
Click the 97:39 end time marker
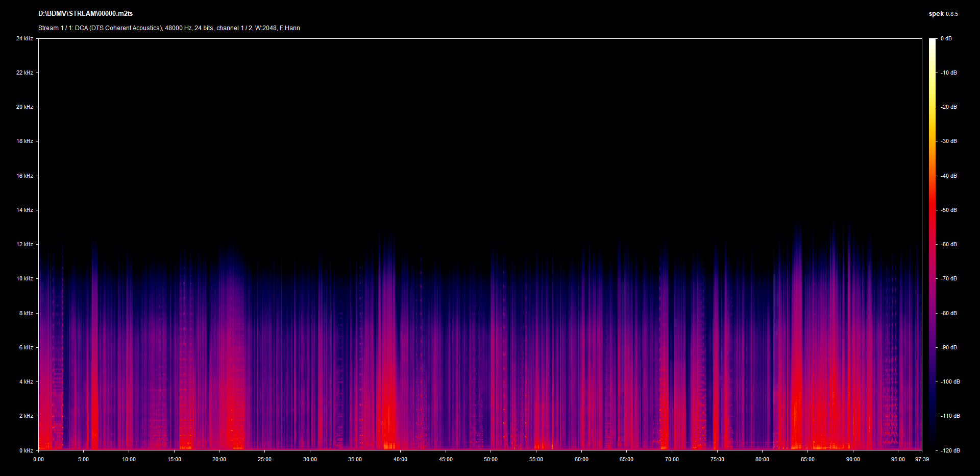tap(922, 459)
